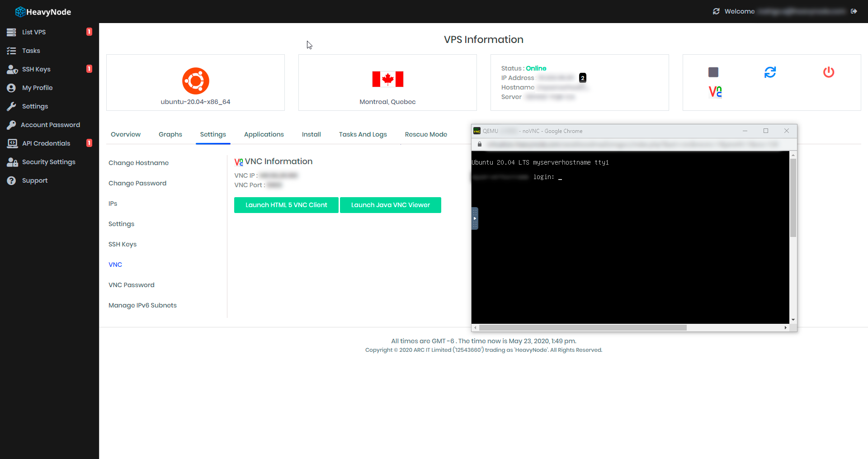
Task: Click the Hostname label in status card
Action: tap(518, 87)
